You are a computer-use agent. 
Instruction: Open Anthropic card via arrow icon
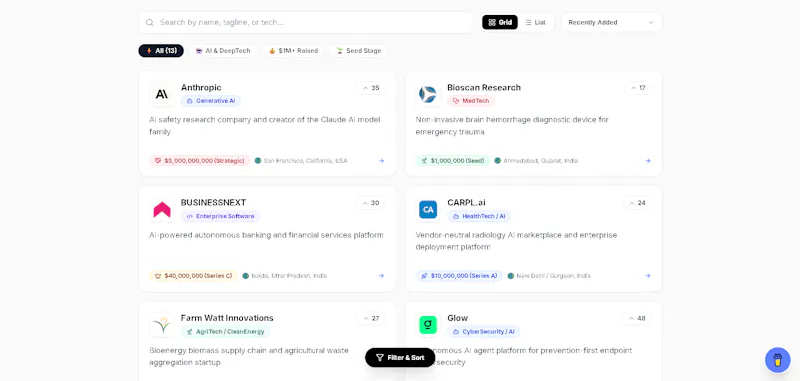pos(381,161)
